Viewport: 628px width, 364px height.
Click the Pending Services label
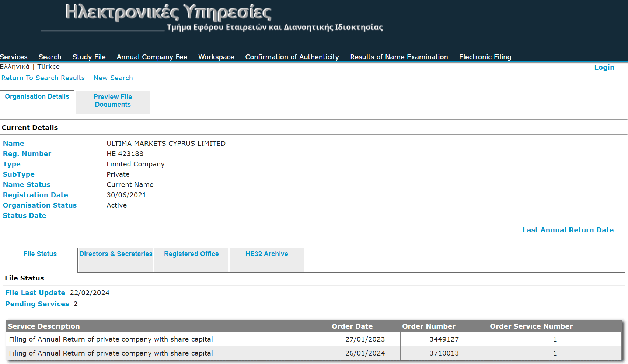click(x=37, y=304)
